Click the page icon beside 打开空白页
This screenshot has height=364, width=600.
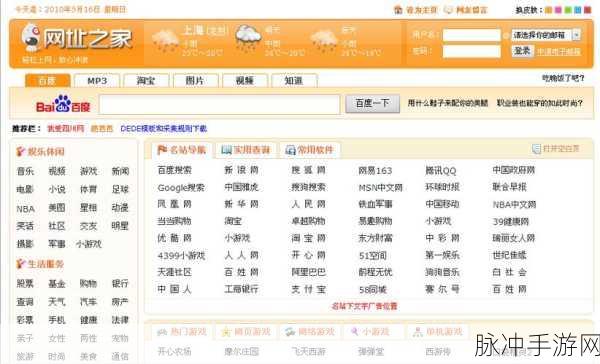[x=536, y=149]
